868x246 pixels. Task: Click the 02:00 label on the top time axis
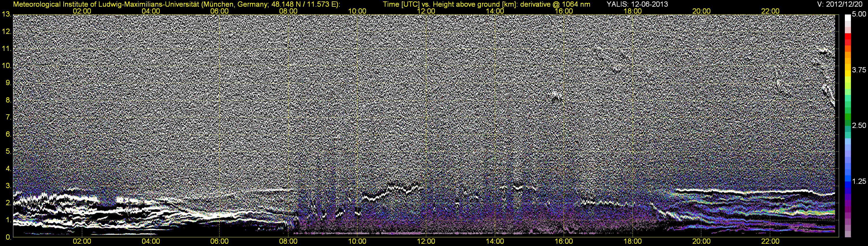point(82,11)
